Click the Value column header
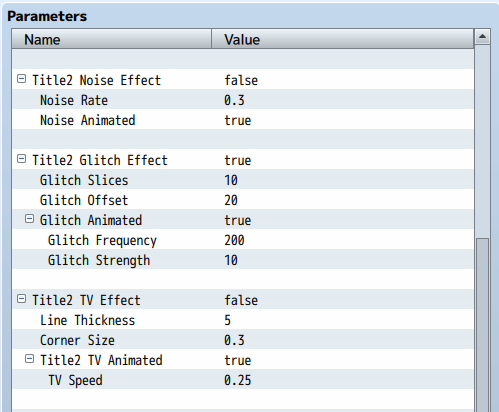Image resolution: width=499 pixels, height=412 pixels. pos(343,39)
